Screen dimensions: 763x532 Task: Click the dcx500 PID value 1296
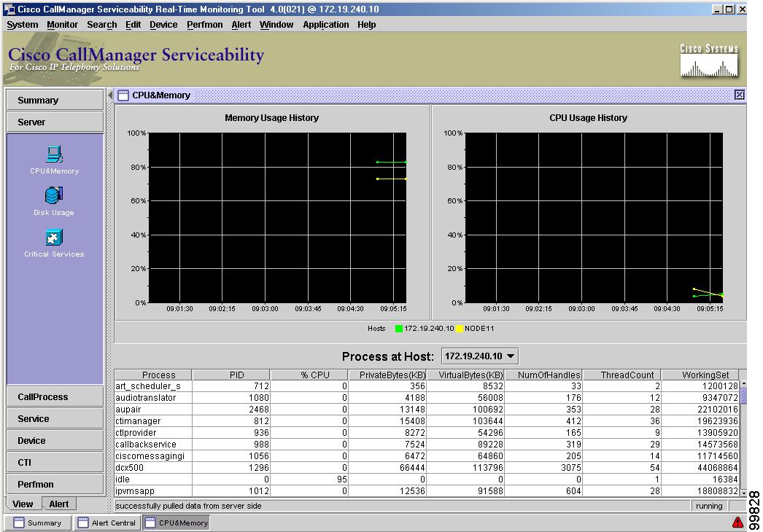tap(258, 468)
